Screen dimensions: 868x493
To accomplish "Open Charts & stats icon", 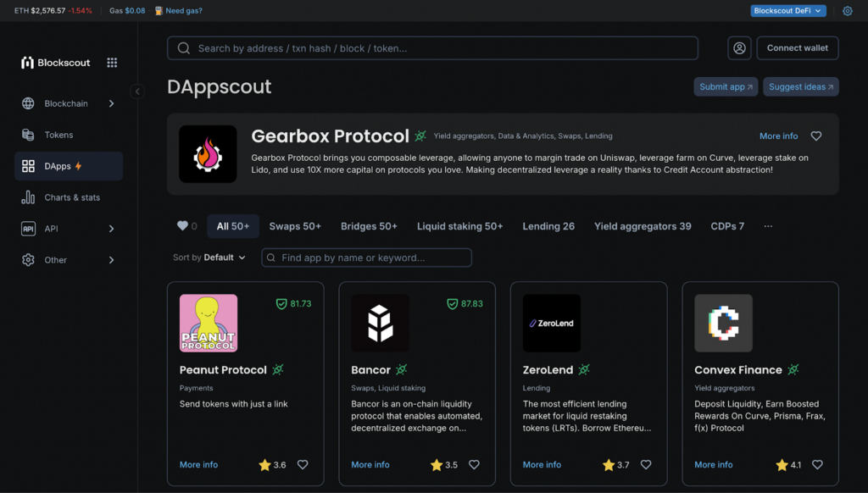I will click(29, 197).
